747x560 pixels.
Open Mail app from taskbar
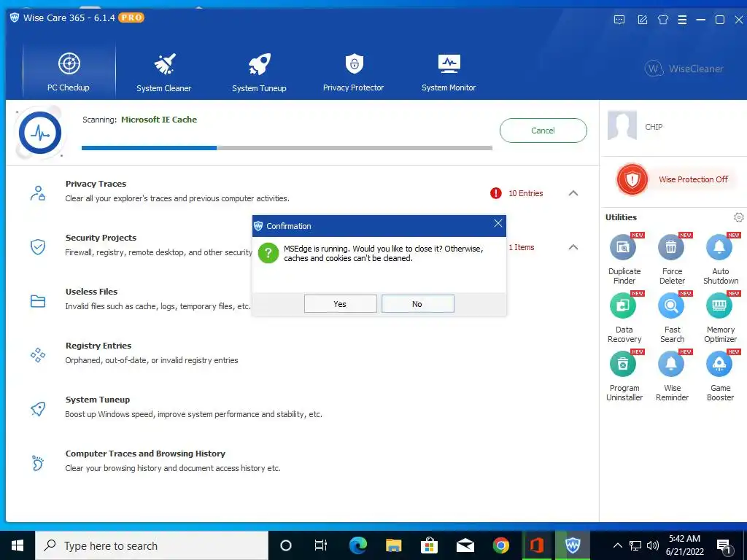[x=465, y=545]
